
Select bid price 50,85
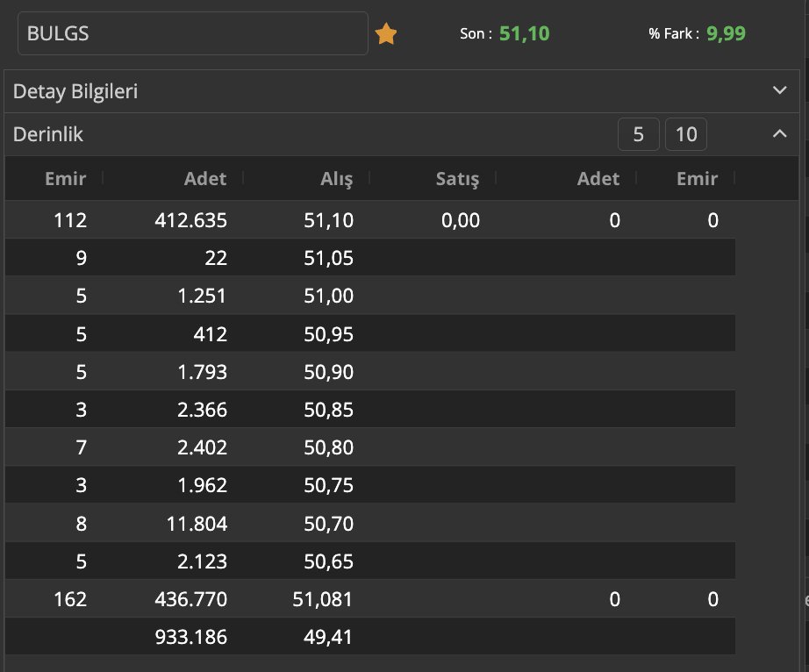pos(329,410)
